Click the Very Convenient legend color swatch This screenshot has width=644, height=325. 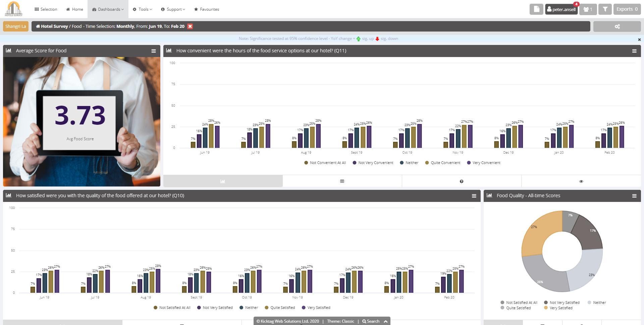[469, 163]
